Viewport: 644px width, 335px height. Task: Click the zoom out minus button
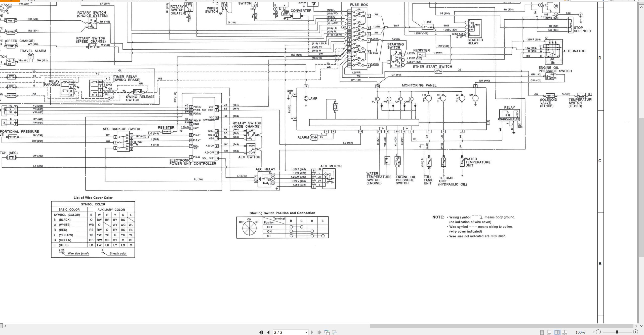(598, 332)
